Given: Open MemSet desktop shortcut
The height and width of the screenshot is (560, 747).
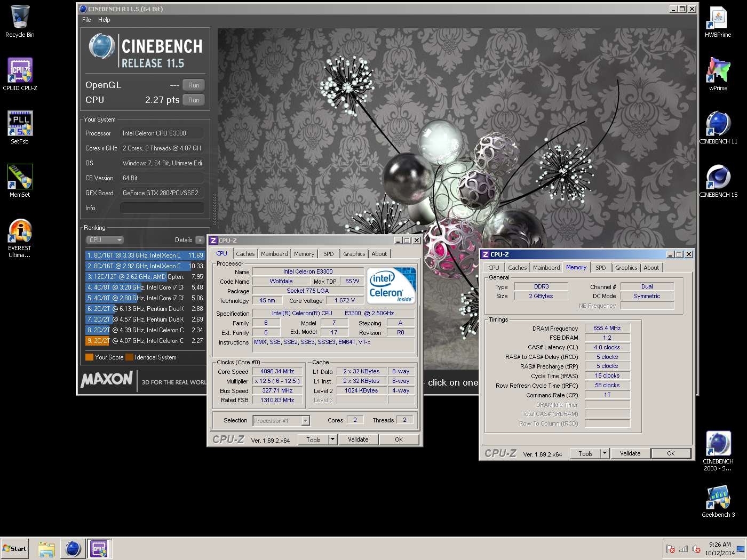Looking at the screenshot, I should point(20,181).
